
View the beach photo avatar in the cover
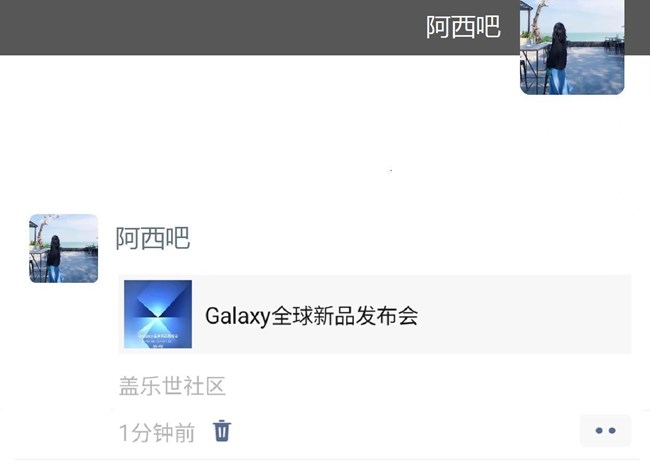pos(572,47)
